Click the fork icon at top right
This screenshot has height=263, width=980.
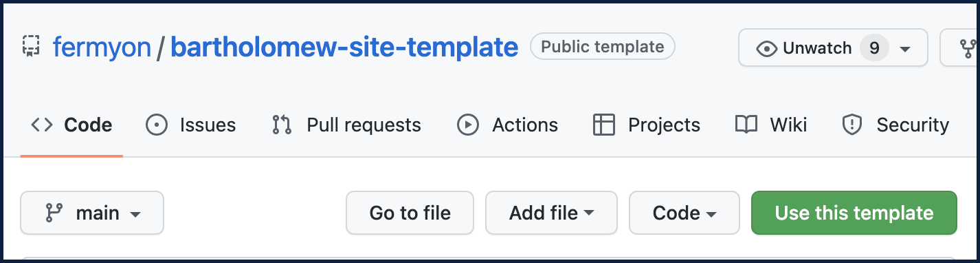pyautogui.click(x=969, y=48)
